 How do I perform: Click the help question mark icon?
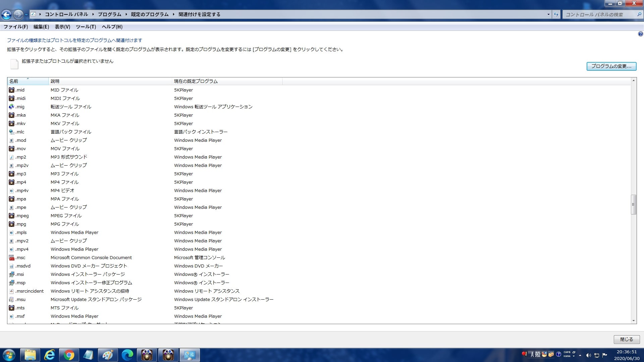coord(640,34)
